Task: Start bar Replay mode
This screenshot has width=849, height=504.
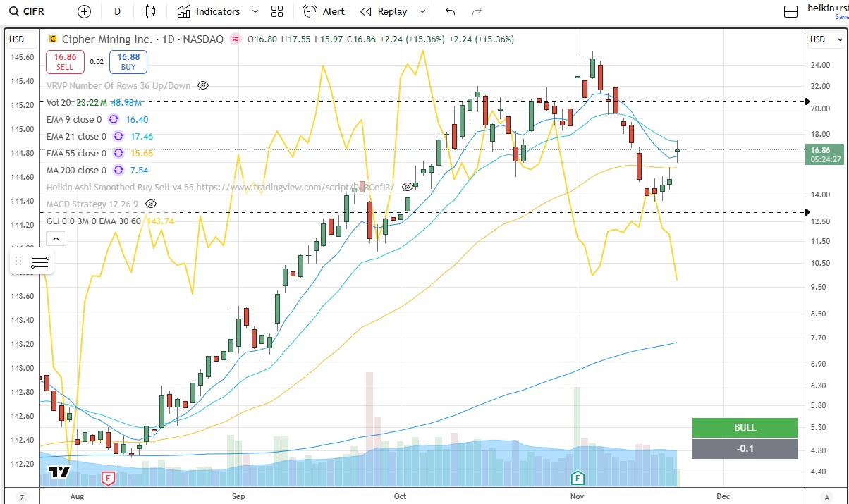Action: click(x=385, y=11)
